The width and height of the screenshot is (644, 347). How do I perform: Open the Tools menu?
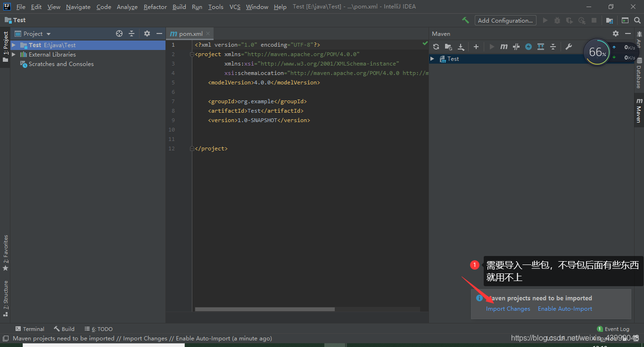click(216, 7)
